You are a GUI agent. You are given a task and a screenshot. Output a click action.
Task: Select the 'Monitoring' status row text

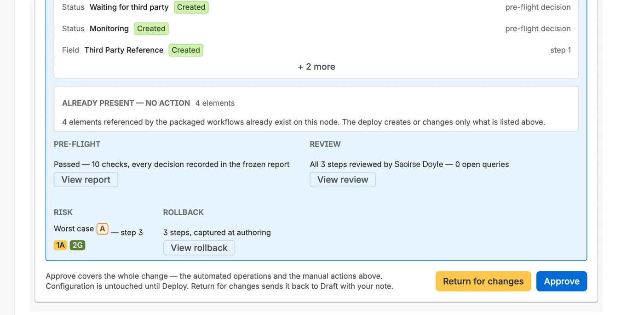coord(109,29)
